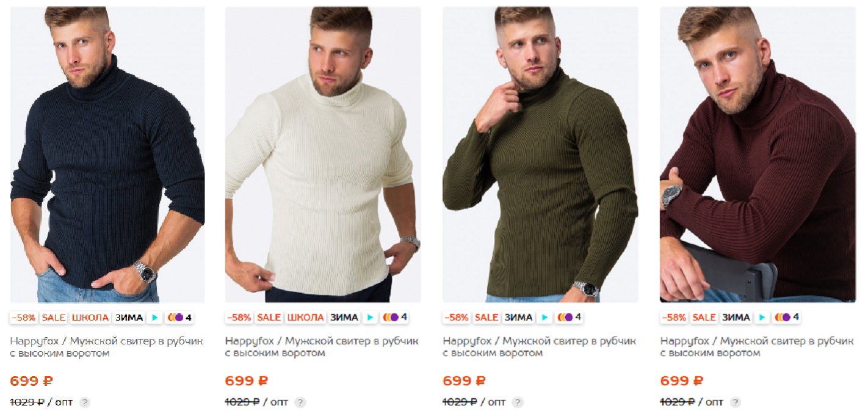Image resolution: width=868 pixels, height=411 pixels.
Task: Open navy Happyfox sweater product title
Action: point(107,347)
